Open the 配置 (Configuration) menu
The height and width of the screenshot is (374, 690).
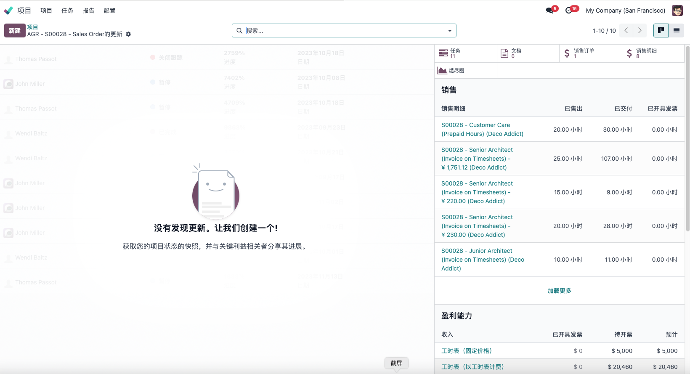pyautogui.click(x=110, y=11)
